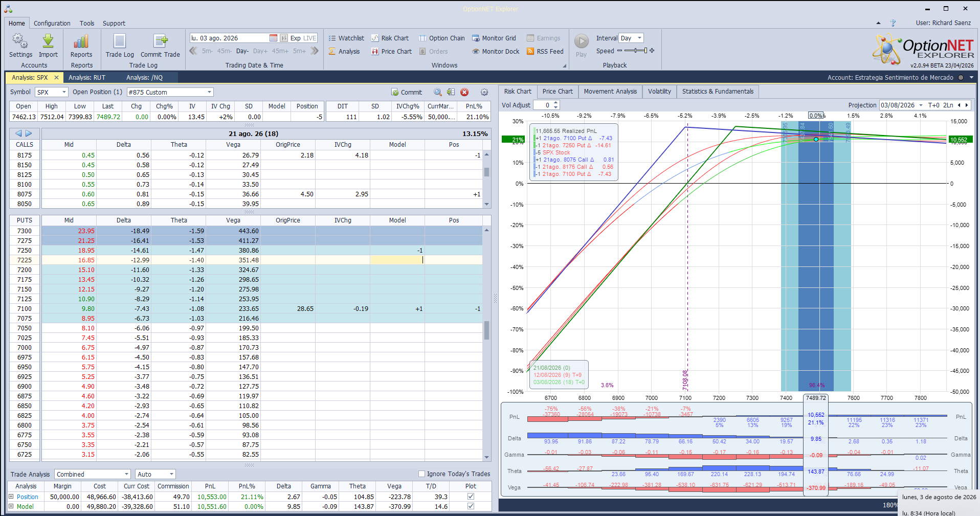Click the 2Ln projection lines button
980x516 pixels.
click(x=948, y=105)
